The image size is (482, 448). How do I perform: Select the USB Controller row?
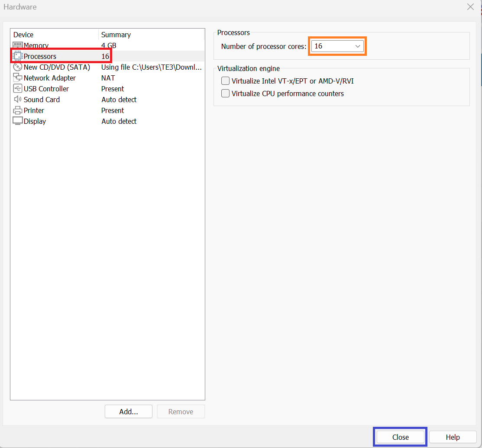click(x=107, y=88)
